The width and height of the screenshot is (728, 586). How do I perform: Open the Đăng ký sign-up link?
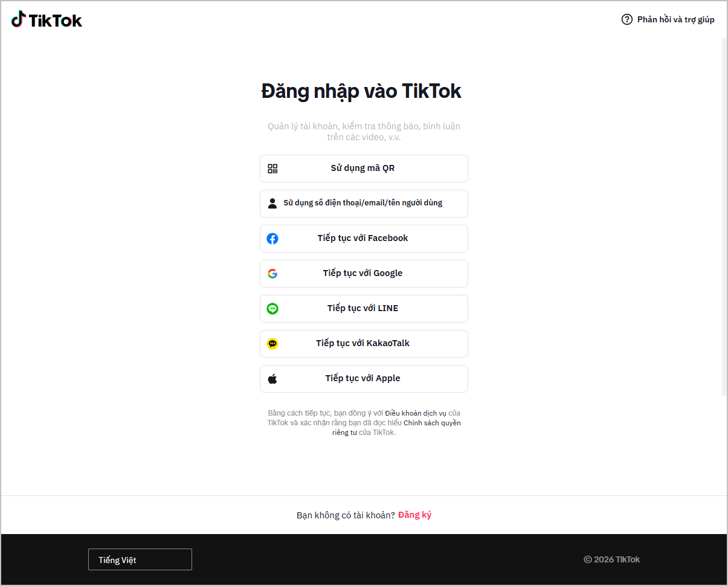coord(414,515)
